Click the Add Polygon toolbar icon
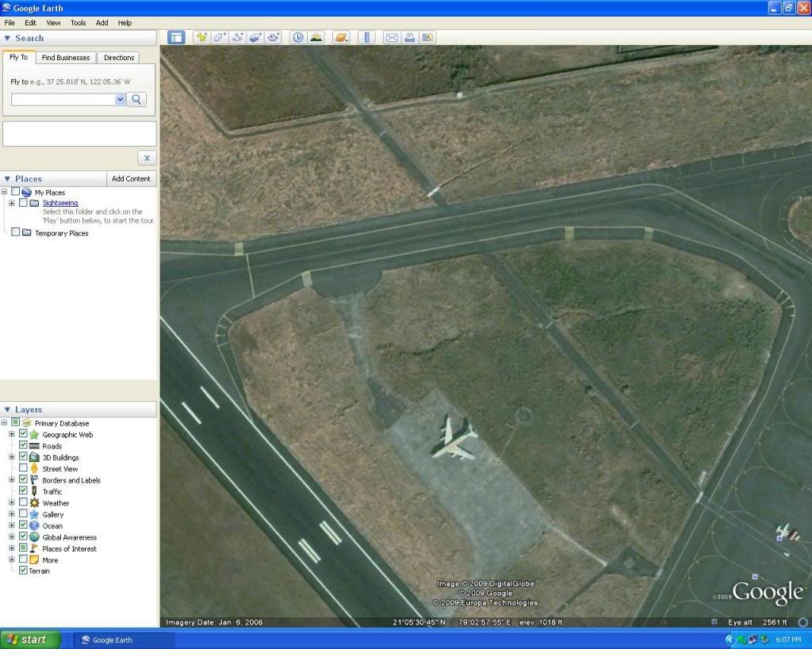The image size is (812, 649). click(x=220, y=37)
